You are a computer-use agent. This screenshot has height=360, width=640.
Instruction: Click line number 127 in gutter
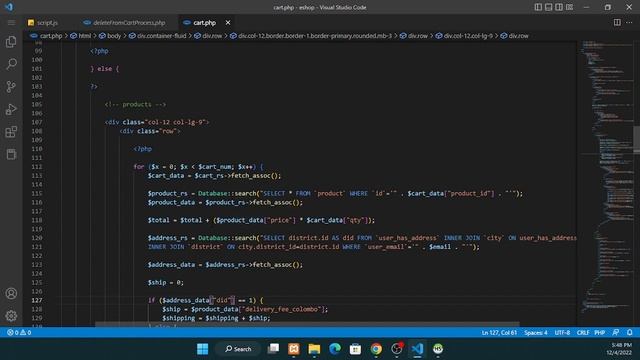(x=37, y=300)
